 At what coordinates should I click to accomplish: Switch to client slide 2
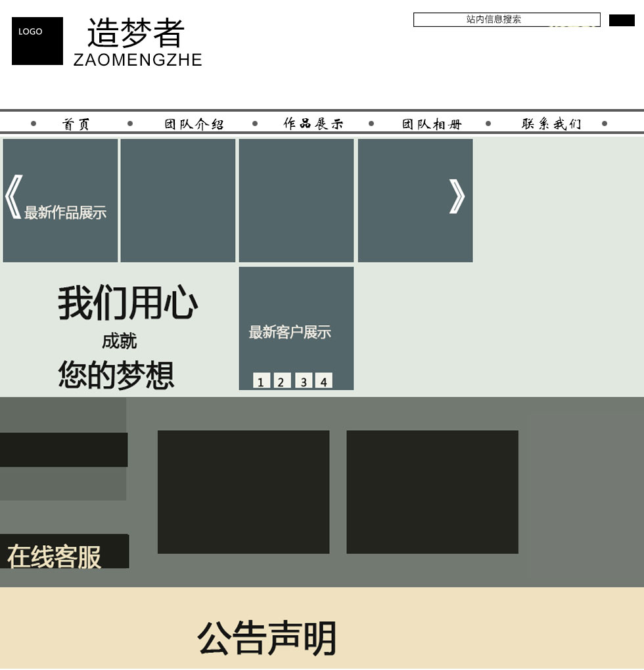pyautogui.click(x=282, y=380)
